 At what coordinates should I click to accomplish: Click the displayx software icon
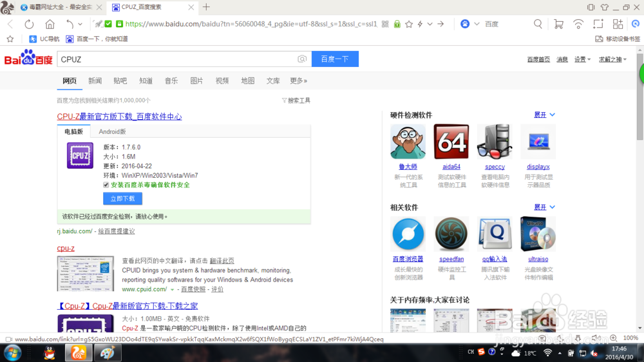pyautogui.click(x=538, y=142)
